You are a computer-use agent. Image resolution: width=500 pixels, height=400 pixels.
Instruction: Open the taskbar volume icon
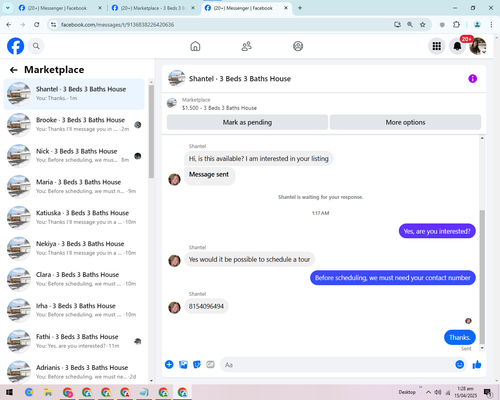438,392
